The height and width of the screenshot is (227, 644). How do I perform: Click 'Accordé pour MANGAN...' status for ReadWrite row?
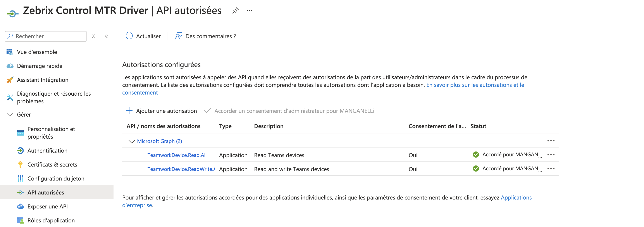tap(512, 169)
